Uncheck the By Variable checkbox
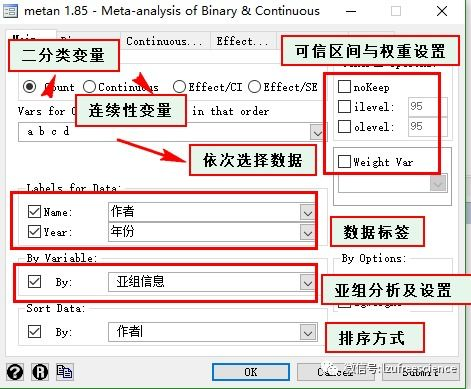471x389 pixels. (34, 281)
